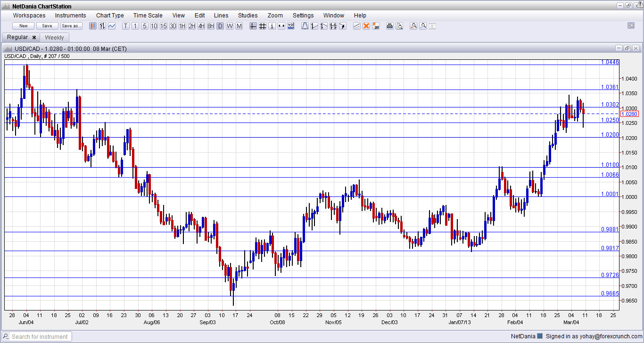Image resolution: width=644 pixels, height=343 pixels.
Task: Open print preview from the toolbar
Action: point(399,26)
